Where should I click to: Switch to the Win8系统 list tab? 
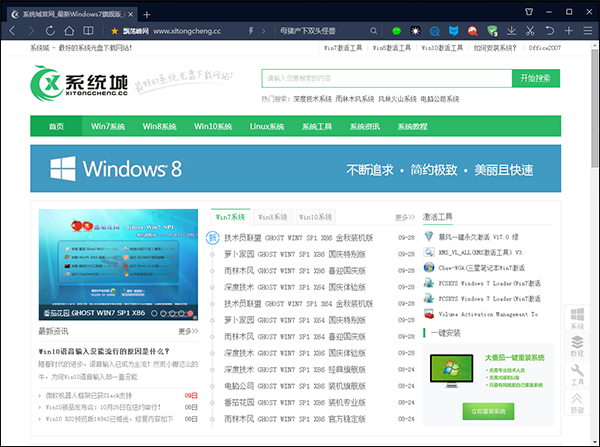272,217
